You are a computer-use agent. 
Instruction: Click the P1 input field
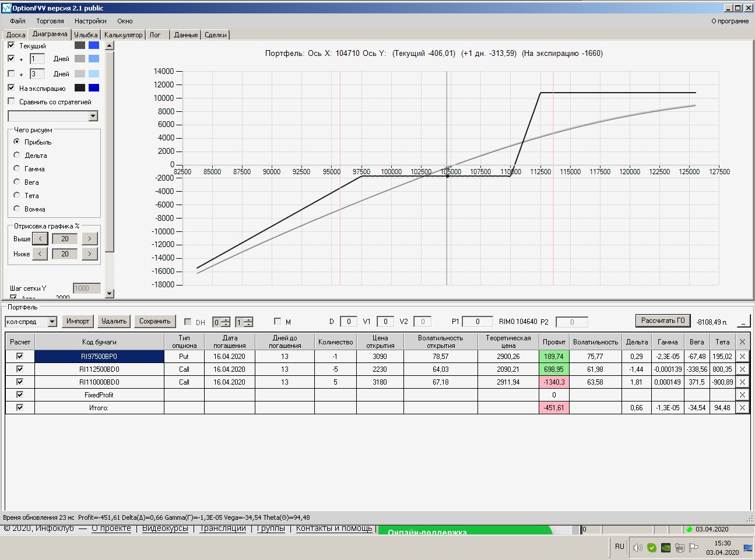[x=477, y=321]
